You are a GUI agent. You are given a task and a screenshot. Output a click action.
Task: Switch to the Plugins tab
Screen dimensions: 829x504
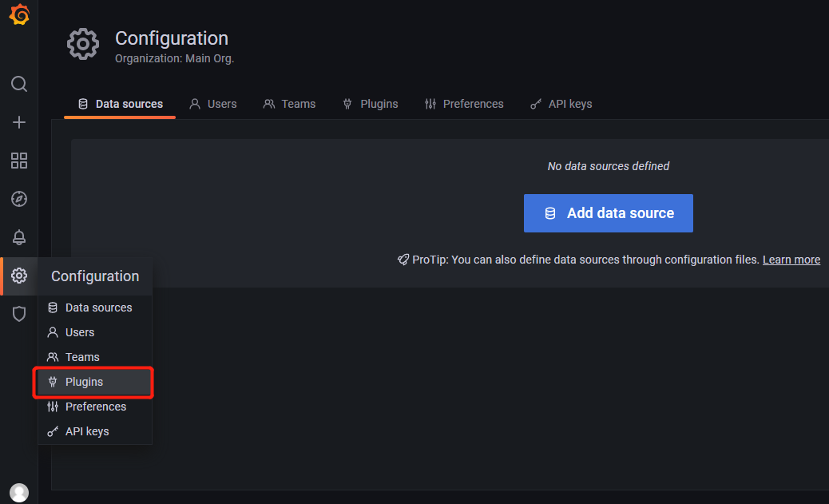click(x=370, y=104)
